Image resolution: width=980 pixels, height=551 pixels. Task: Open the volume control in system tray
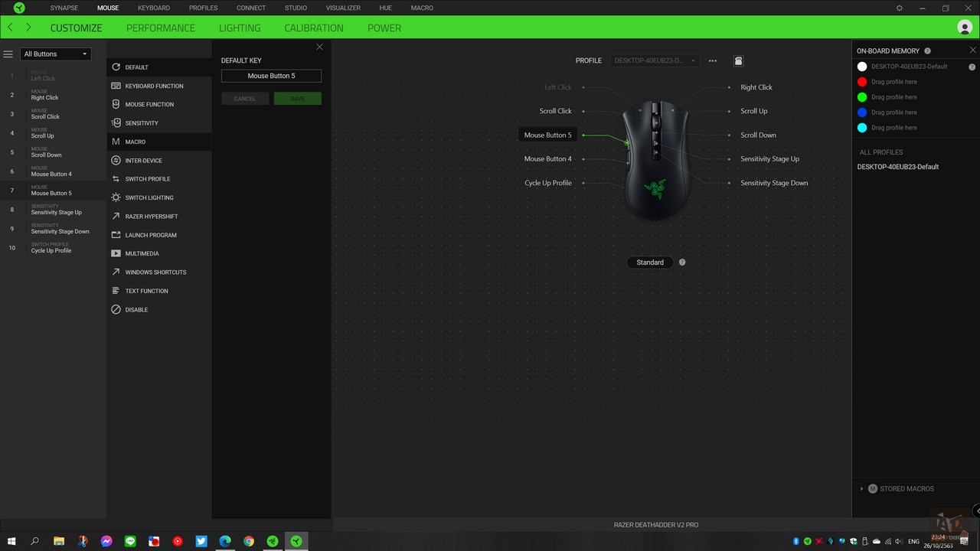tap(899, 541)
